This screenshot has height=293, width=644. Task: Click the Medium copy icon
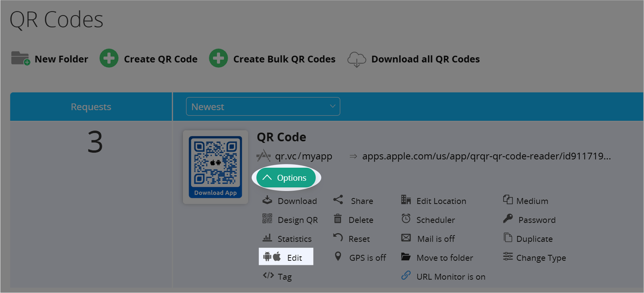click(x=508, y=199)
